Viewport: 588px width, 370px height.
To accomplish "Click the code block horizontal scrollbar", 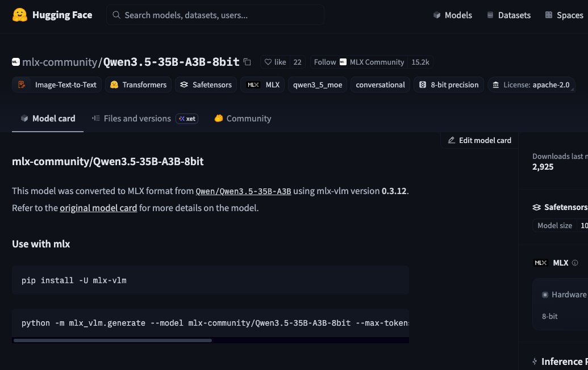I will 112,340.
